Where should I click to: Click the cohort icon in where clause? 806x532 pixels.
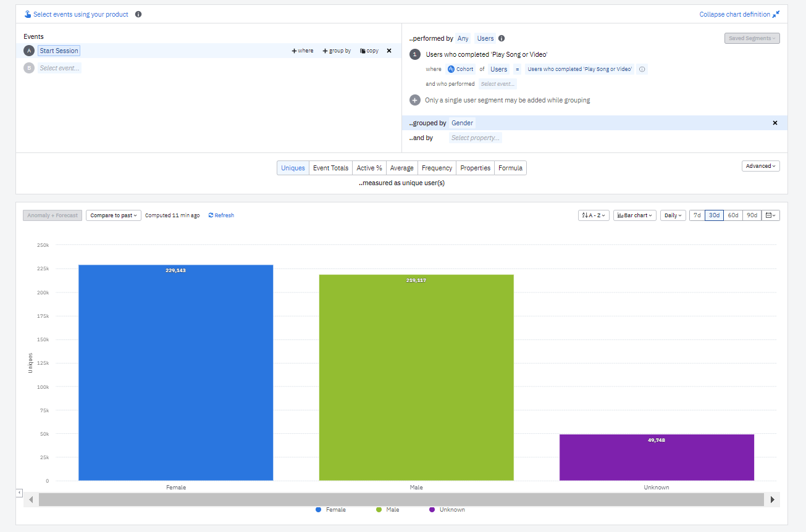pyautogui.click(x=451, y=69)
